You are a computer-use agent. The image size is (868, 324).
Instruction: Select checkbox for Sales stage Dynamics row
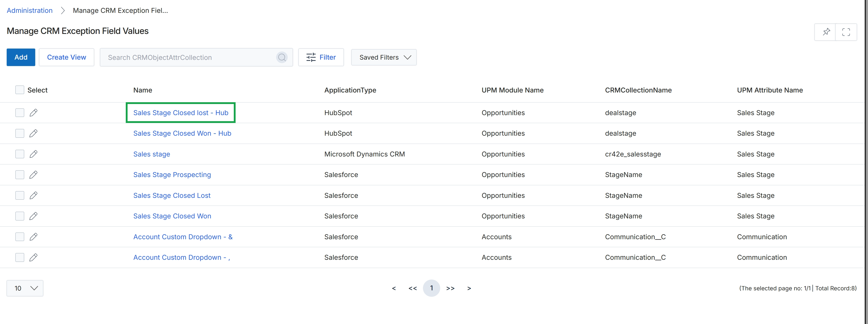(20, 154)
